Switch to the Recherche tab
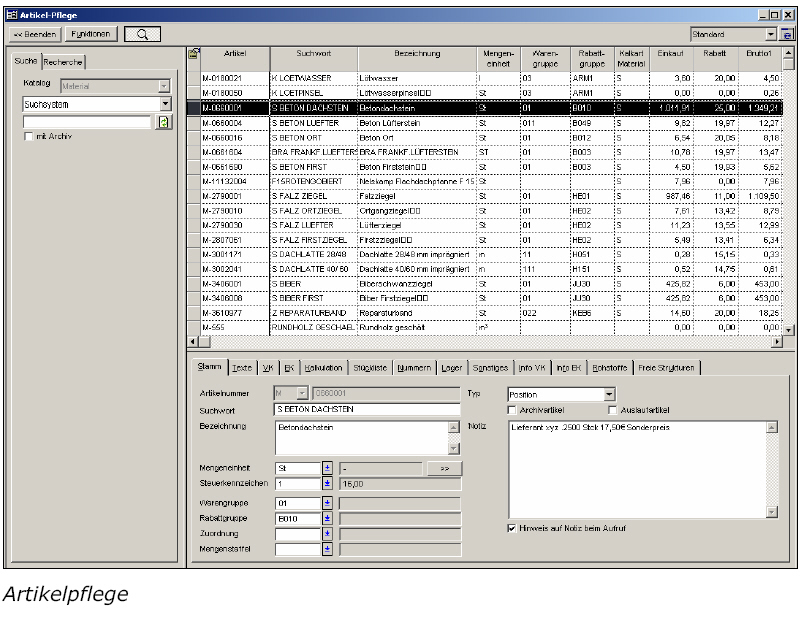Screen dimensions: 810x621 pos(63,62)
